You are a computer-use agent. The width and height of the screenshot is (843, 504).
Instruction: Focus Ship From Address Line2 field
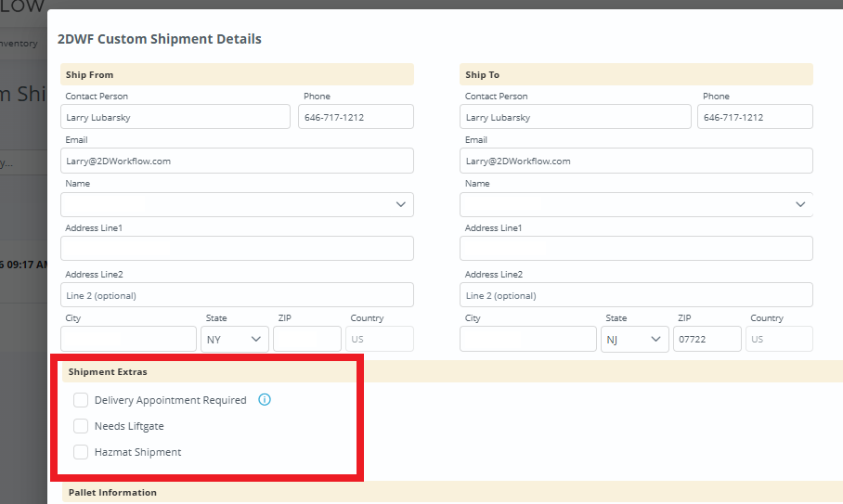[x=237, y=295]
